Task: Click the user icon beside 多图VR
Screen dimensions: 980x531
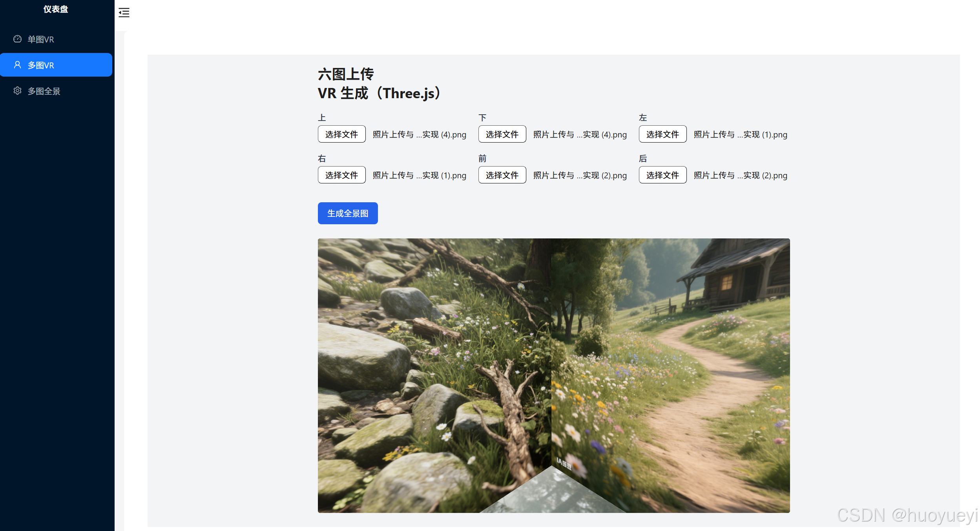Action: click(17, 65)
